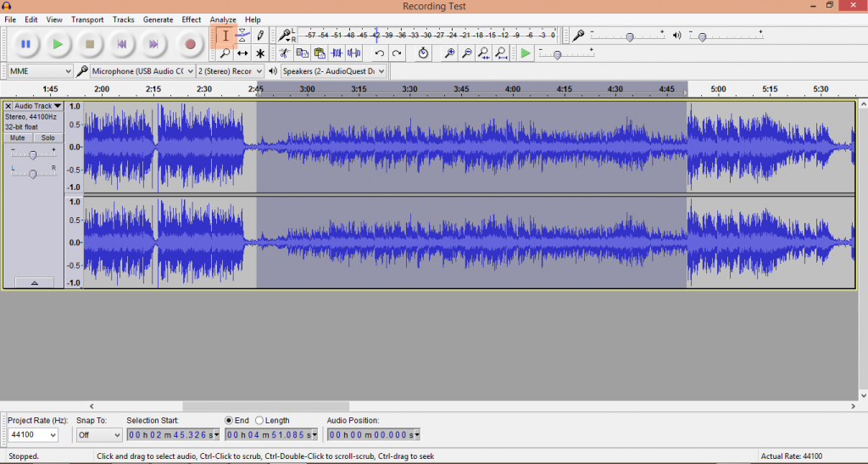The width and height of the screenshot is (868, 464).
Task: Click the Undo arrow
Action: coord(379,53)
